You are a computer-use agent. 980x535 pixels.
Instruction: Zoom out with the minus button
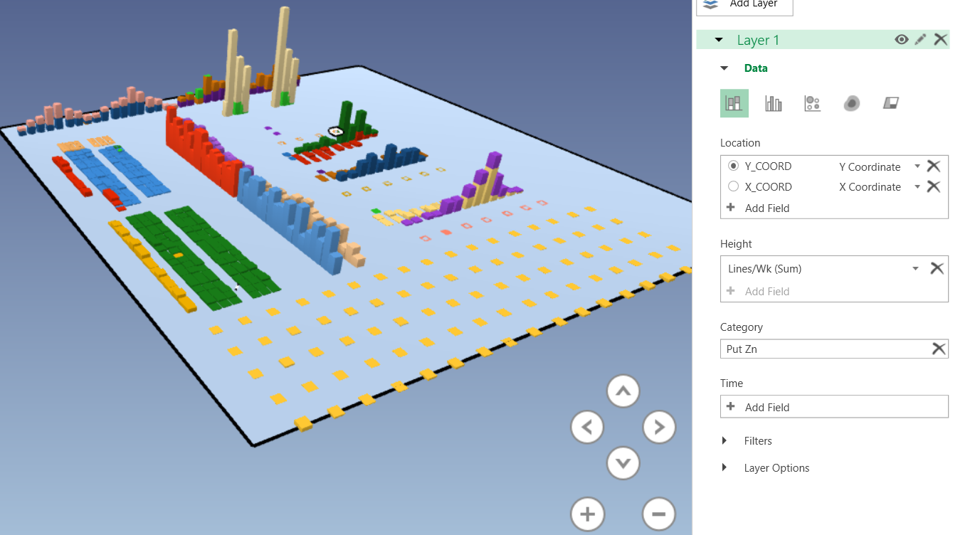pos(658,514)
